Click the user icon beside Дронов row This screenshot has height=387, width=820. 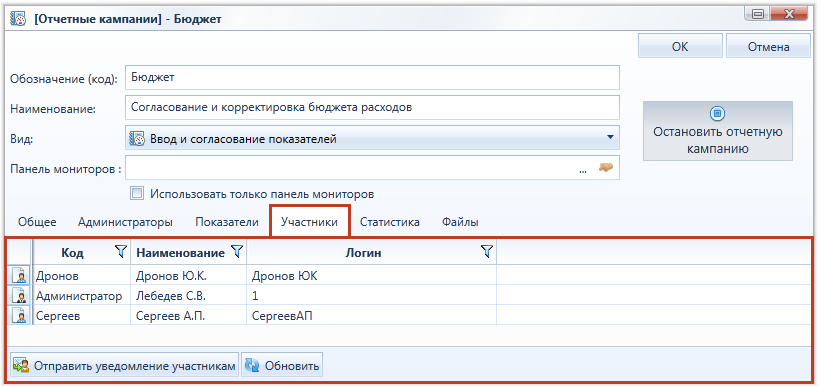click(x=19, y=276)
